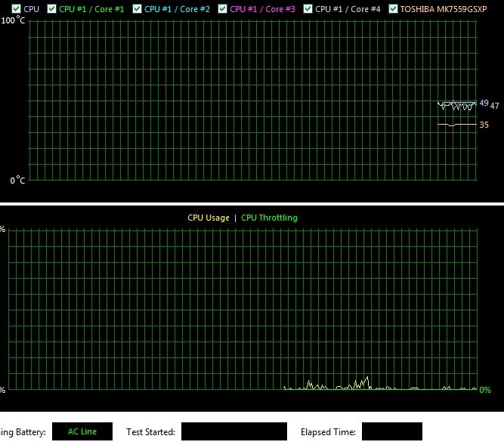Click the 100 °C axis label
Image resolution: width=504 pixels, height=445 pixels.
13,20
